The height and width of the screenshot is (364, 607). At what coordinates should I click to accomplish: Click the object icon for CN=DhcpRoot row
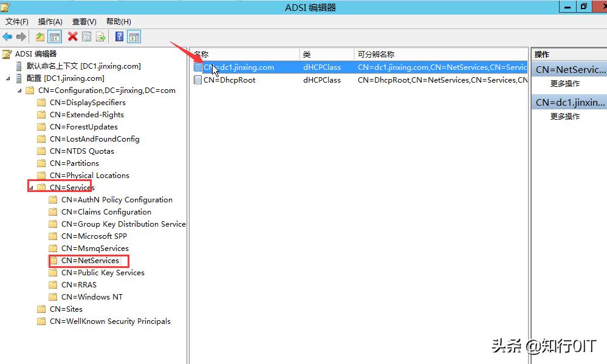pos(197,80)
